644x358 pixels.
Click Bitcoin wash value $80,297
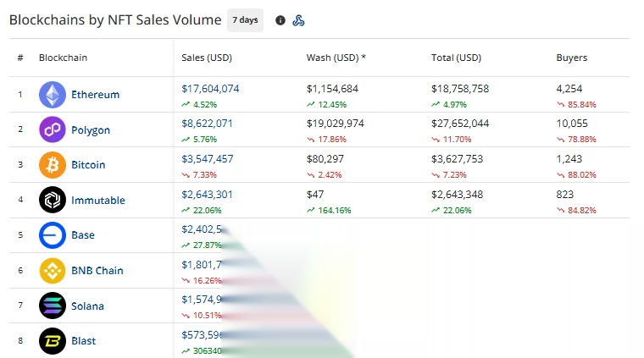click(x=325, y=159)
